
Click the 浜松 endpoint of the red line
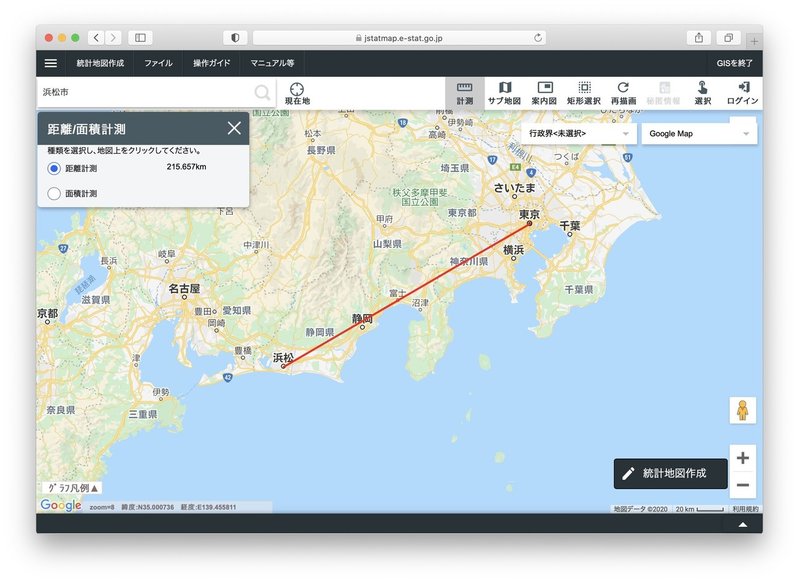[283, 366]
